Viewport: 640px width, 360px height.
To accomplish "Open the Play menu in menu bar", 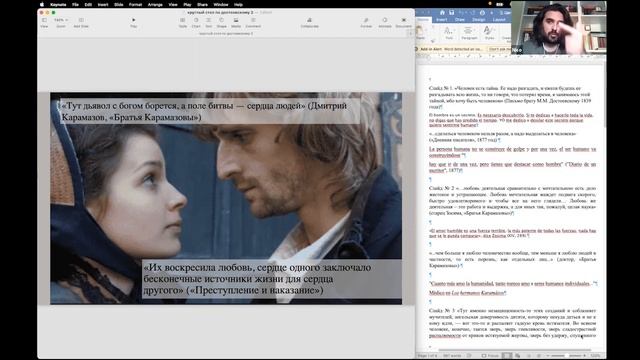I will coord(187,4).
